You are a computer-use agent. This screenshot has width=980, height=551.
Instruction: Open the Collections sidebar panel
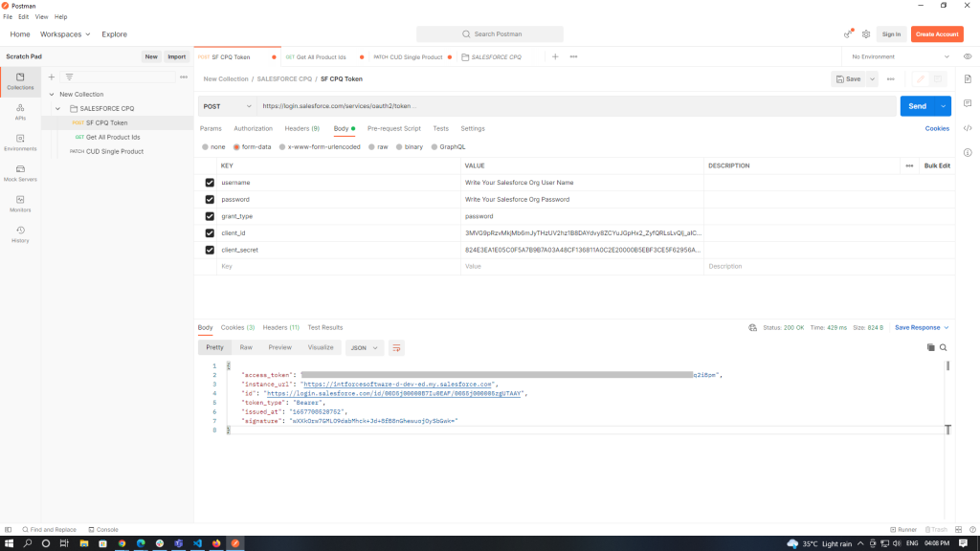pos(20,81)
